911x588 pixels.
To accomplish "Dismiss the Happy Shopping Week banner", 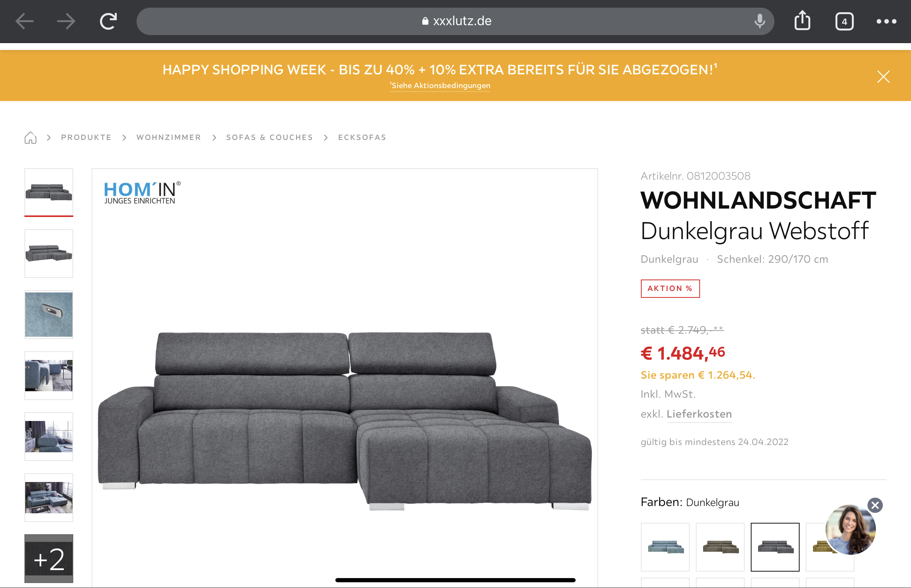I will click(x=883, y=77).
